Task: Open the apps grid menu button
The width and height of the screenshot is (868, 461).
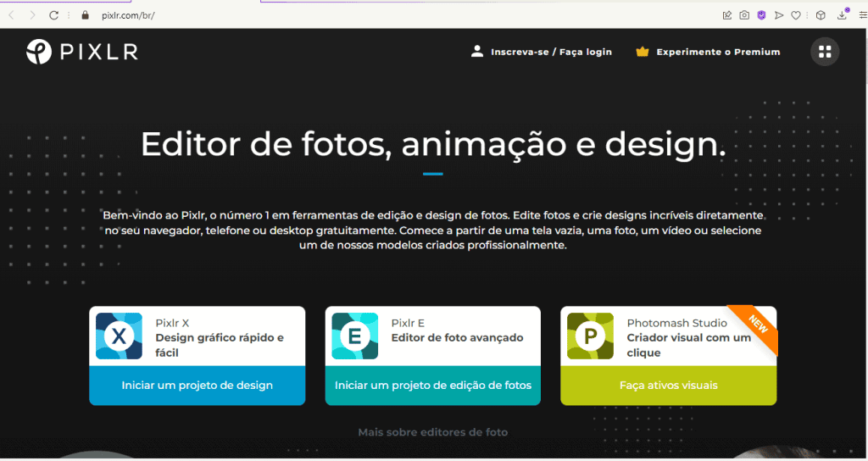Action: (x=825, y=52)
